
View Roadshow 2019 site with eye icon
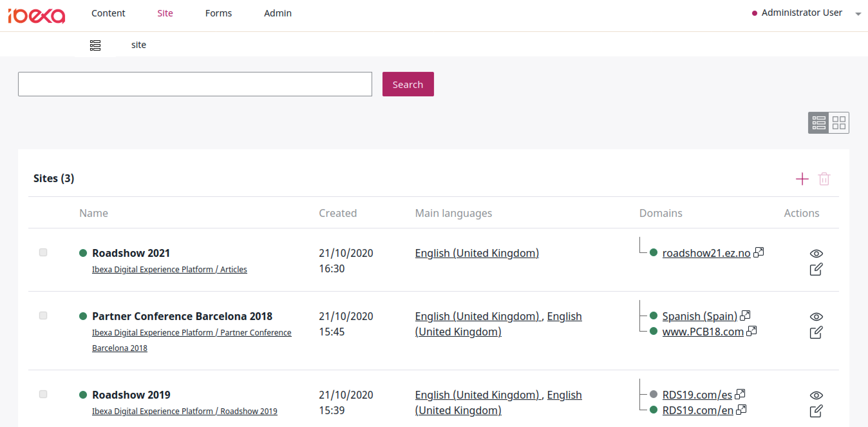pos(816,395)
